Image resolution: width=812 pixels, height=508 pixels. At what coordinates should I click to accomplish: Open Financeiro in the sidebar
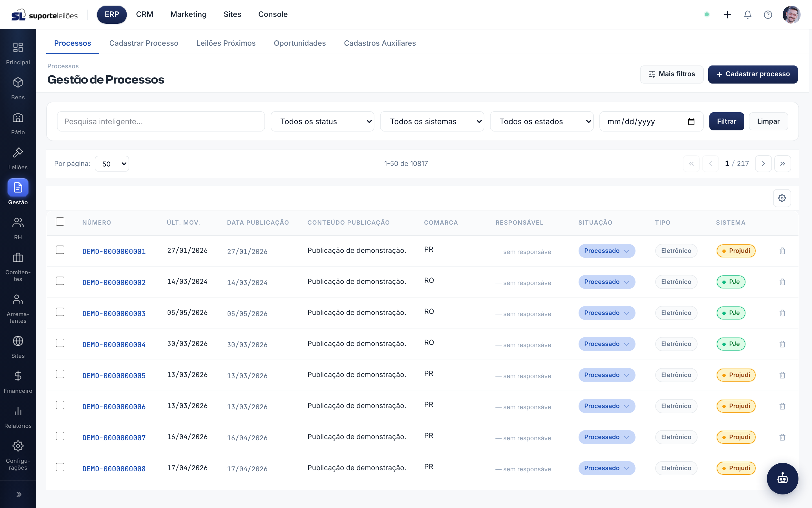click(x=18, y=382)
